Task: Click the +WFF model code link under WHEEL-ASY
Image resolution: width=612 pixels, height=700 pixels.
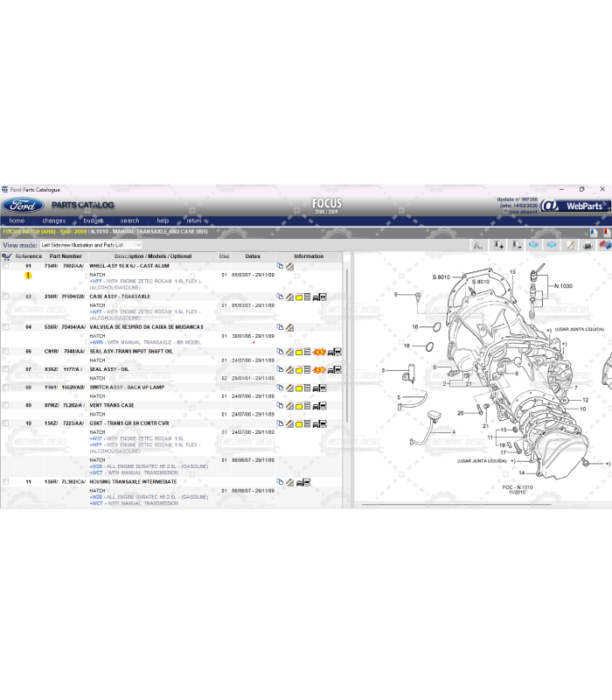Action: (95, 281)
